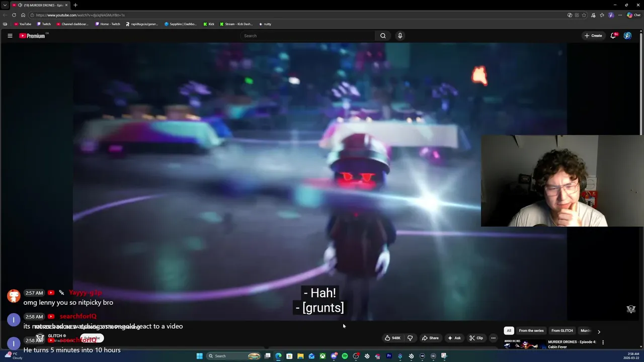Viewport: 644px width, 362px height.
Task: Open File Explorer from the taskbar
Action: [300, 356]
